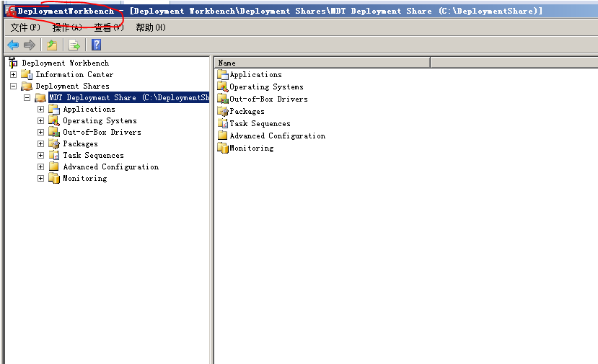Select Deployment Shares label in tree

pos(72,86)
